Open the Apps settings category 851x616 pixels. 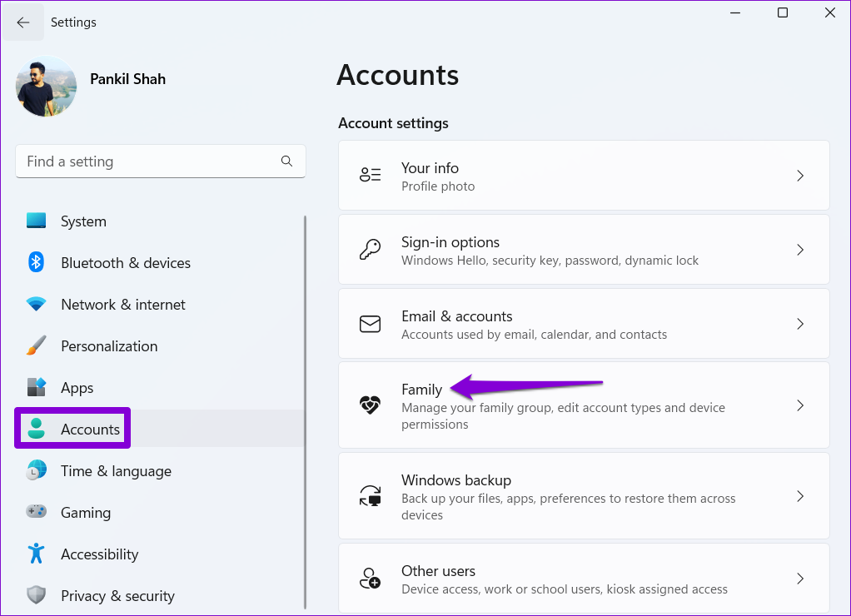pos(77,388)
